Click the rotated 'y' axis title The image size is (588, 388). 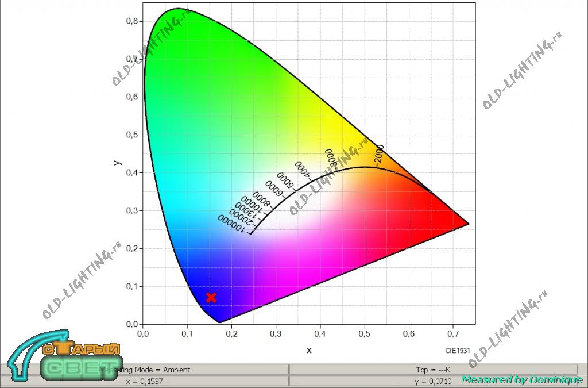[x=118, y=163]
